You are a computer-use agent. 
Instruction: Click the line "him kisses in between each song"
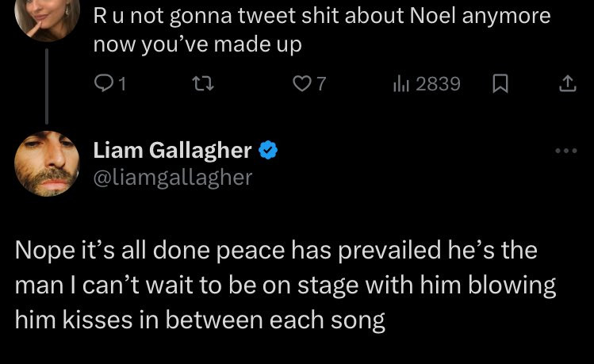tap(200, 320)
